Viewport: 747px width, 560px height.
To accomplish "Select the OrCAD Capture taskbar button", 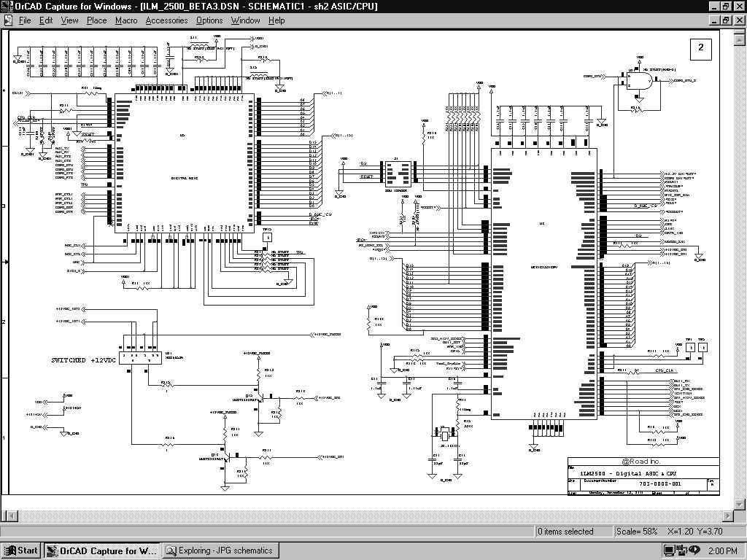I will pyautogui.click(x=101, y=551).
